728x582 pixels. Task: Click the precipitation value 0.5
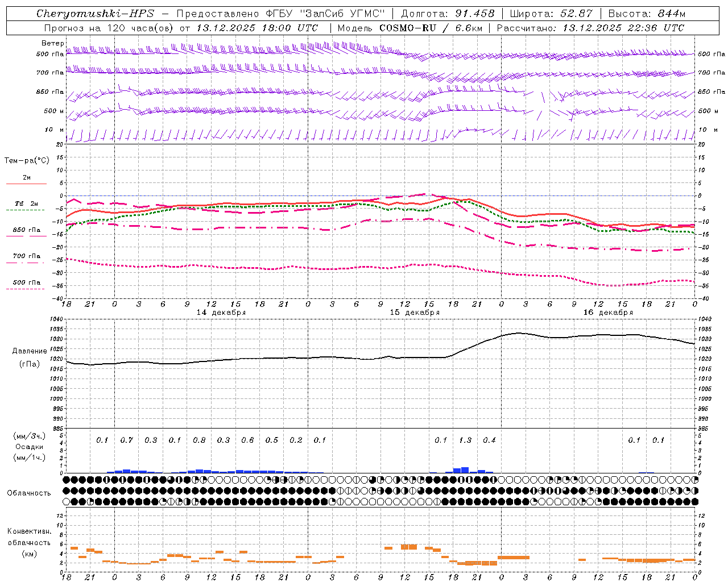[x=272, y=440]
